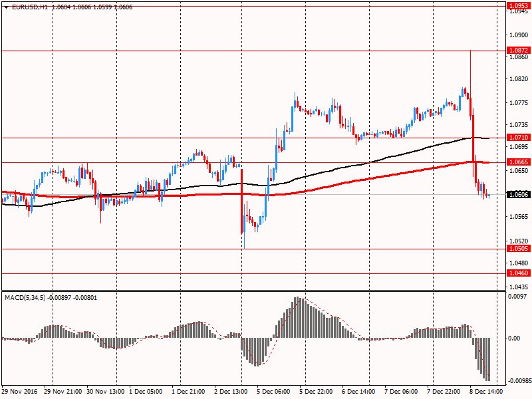
Task: Select the 1.0505 support level price tag
Action: tap(518, 249)
